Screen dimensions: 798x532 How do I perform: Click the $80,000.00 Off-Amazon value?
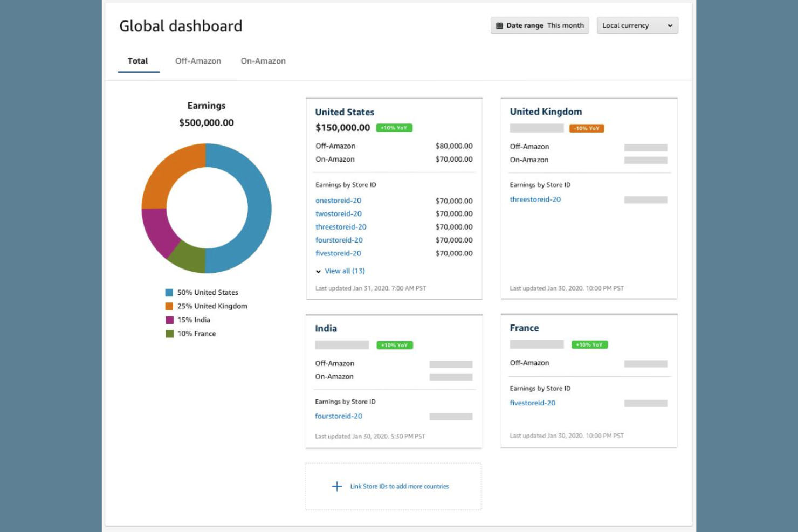[454, 146]
